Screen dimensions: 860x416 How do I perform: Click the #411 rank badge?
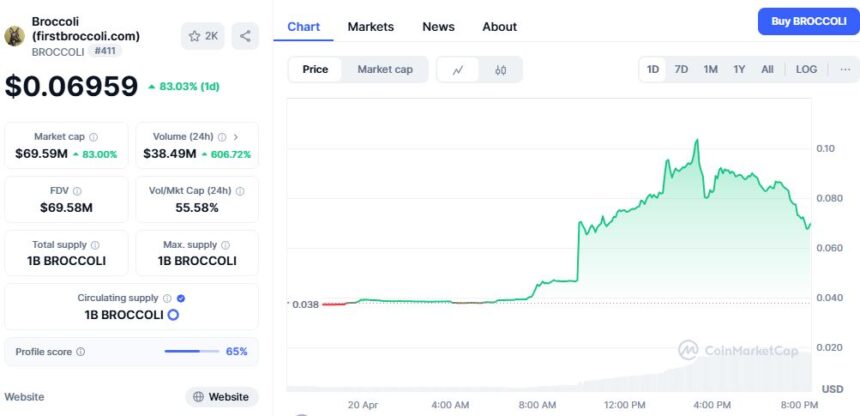coord(105,51)
